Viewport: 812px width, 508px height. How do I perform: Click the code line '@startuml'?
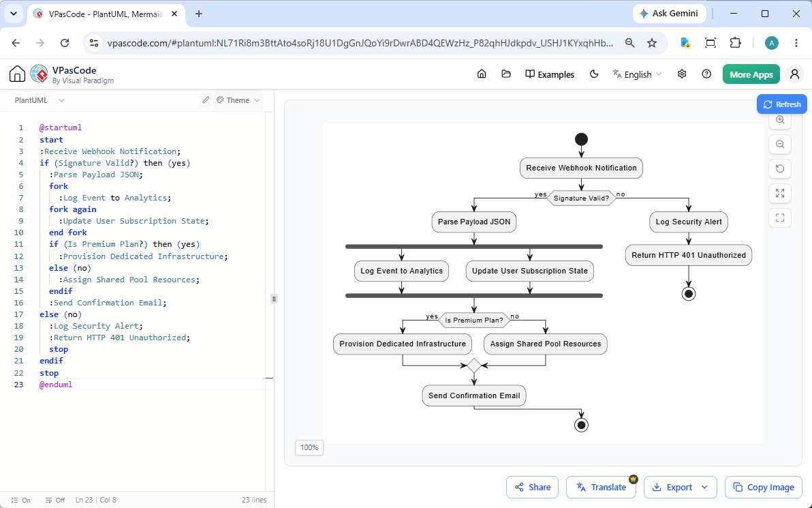pyautogui.click(x=61, y=128)
